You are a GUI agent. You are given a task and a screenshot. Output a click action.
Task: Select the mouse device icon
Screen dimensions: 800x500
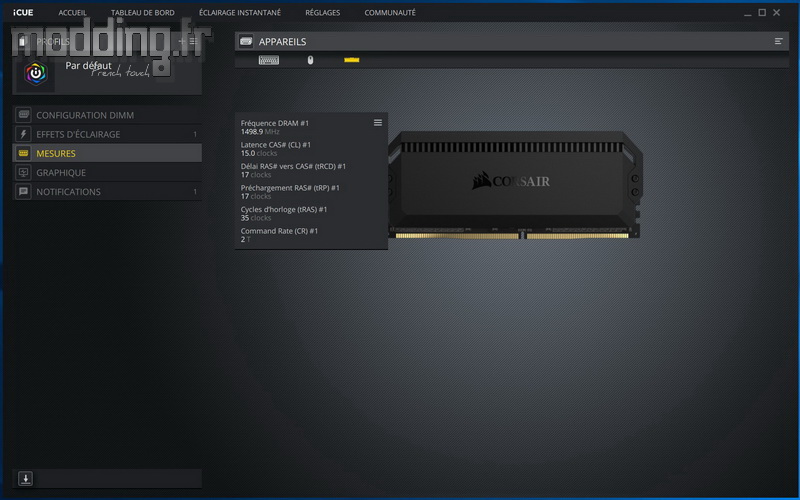click(310, 60)
